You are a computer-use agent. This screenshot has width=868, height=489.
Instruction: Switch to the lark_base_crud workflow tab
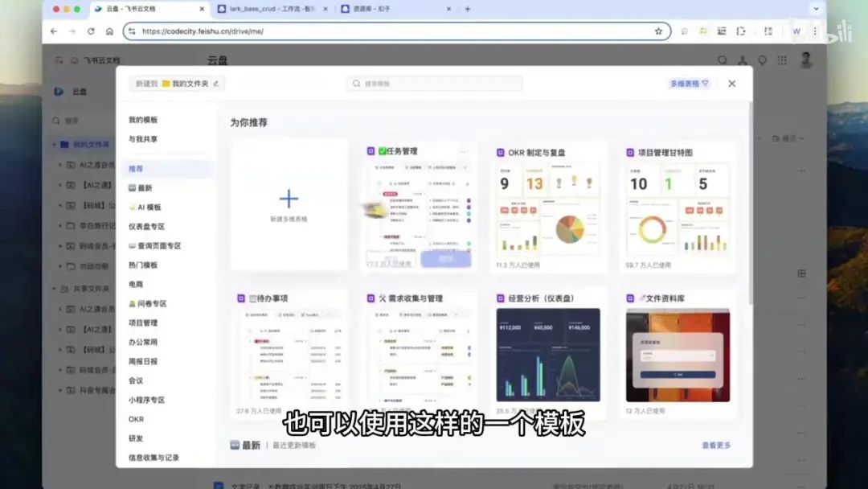272,9
